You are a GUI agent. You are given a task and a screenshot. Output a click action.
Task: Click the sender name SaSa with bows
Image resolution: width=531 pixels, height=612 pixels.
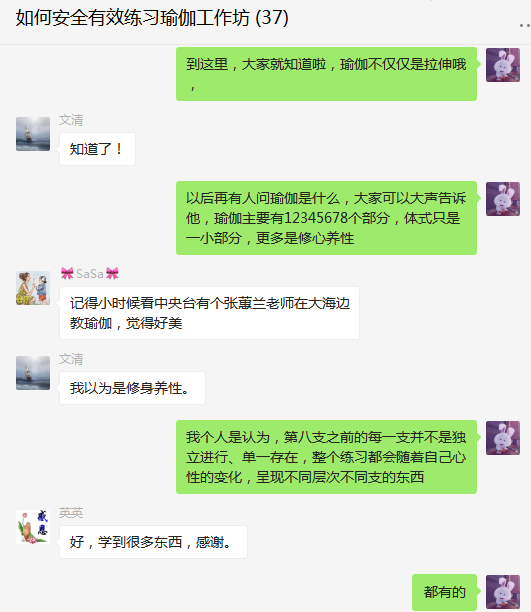[90, 274]
